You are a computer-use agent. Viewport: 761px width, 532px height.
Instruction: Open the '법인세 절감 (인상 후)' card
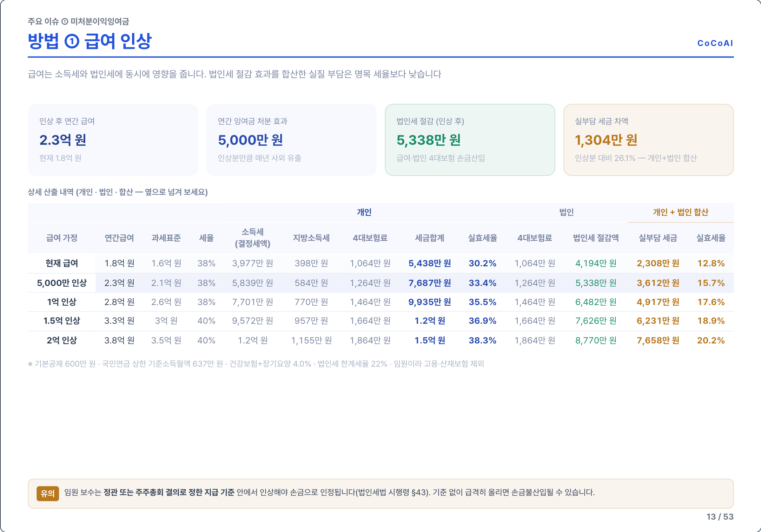470,140
